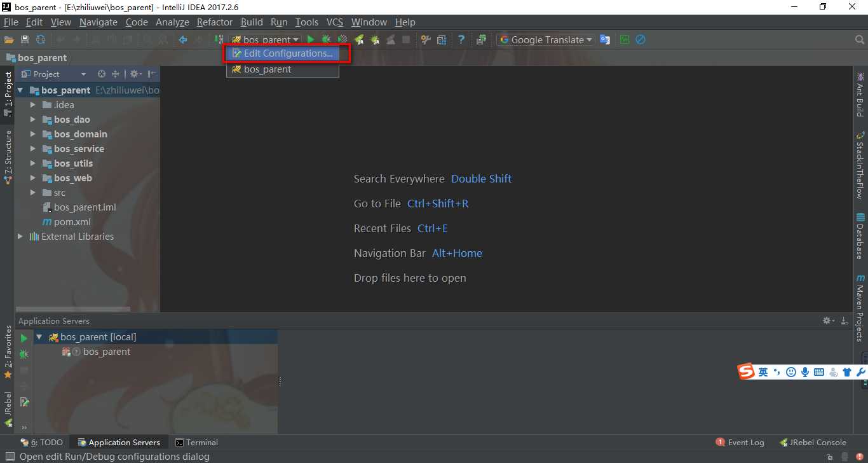The height and width of the screenshot is (463, 868).
Task: Click bos_parent in the navigation bar
Action: pos(36,57)
